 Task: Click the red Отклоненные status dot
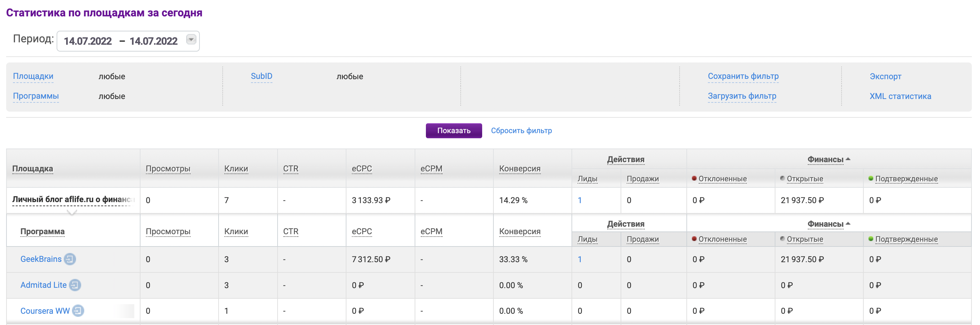pos(694,178)
